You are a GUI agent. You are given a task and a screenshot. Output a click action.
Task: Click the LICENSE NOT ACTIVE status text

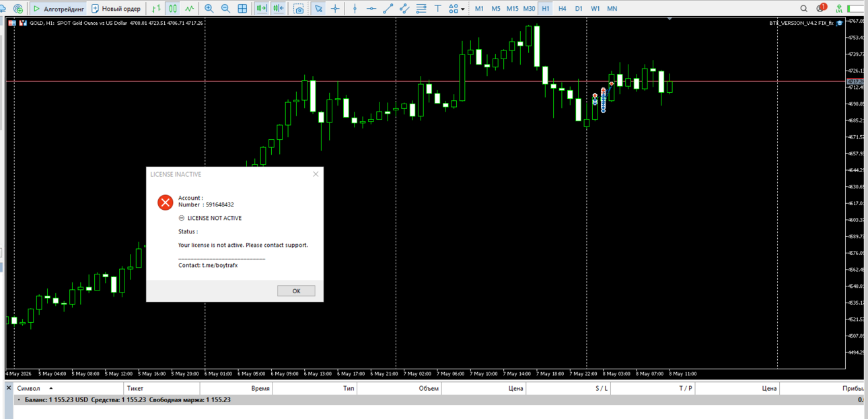click(x=214, y=219)
